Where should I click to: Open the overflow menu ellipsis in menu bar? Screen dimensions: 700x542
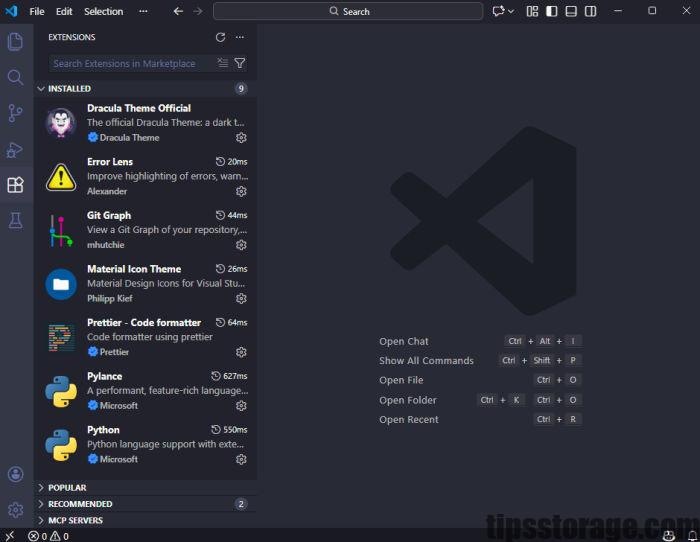(143, 11)
